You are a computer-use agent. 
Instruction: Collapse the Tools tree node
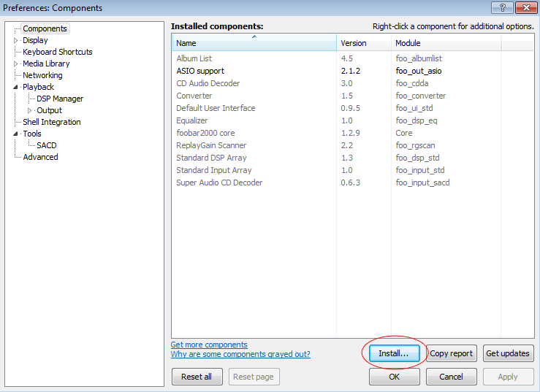16,134
